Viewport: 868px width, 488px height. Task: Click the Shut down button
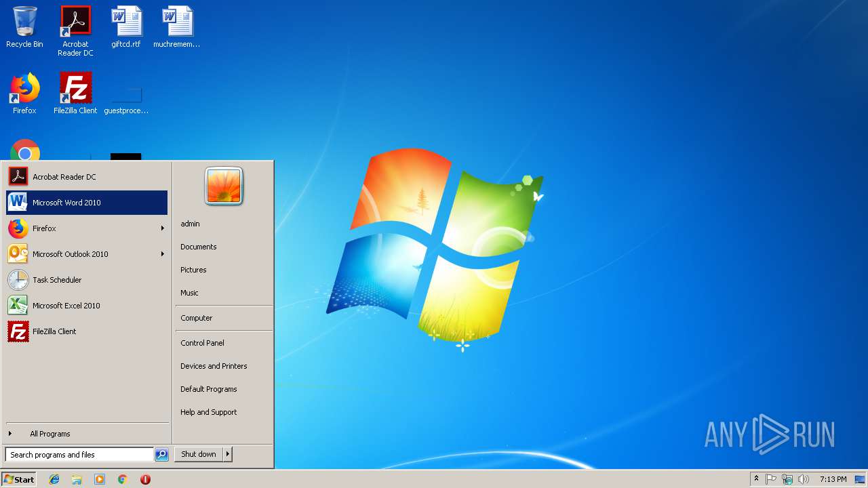(199, 454)
